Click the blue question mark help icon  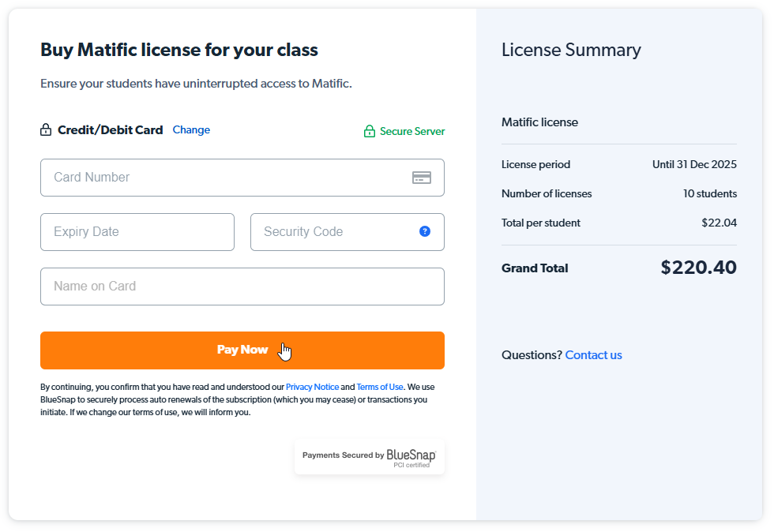pyautogui.click(x=425, y=231)
